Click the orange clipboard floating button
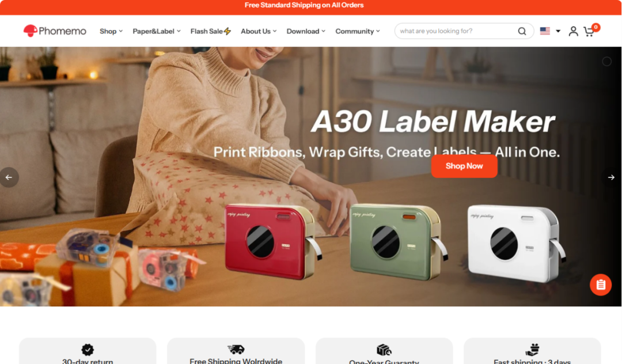622x364 pixels. [x=601, y=285]
